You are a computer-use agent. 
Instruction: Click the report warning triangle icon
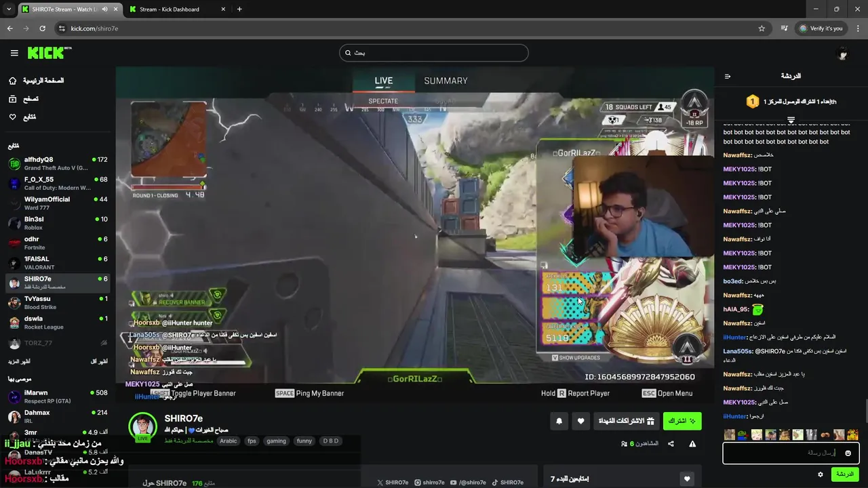[x=692, y=444]
